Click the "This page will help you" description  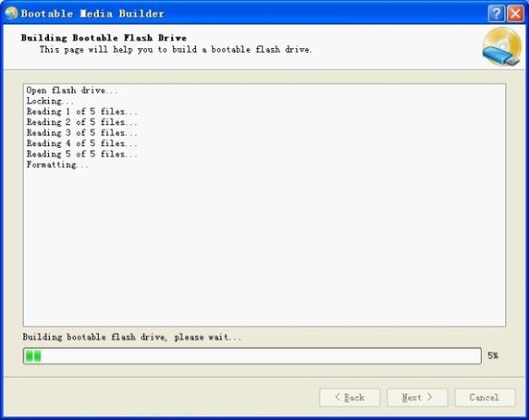point(175,50)
